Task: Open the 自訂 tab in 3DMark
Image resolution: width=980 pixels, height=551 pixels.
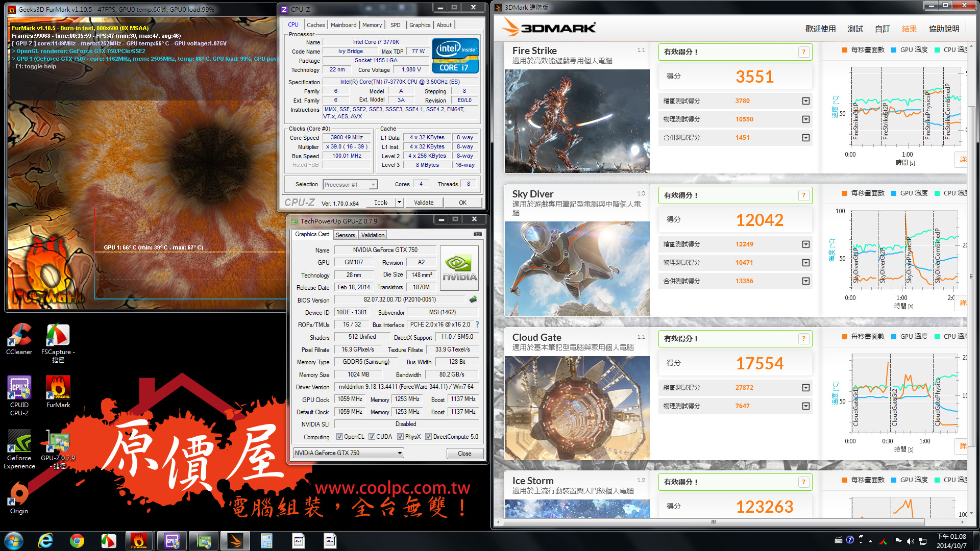Action: click(883, 29)
